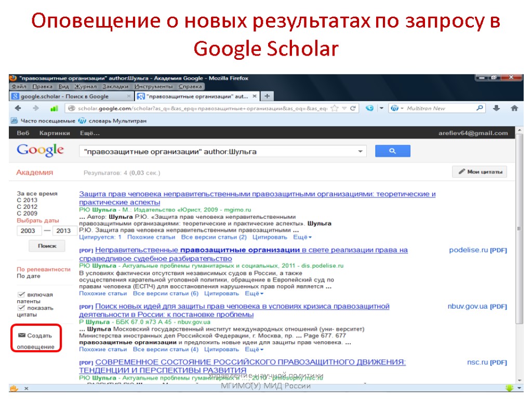Expand Ещё under second result
Image resolution: width=532 pixels, height=399 pixels.
(254, 294)
